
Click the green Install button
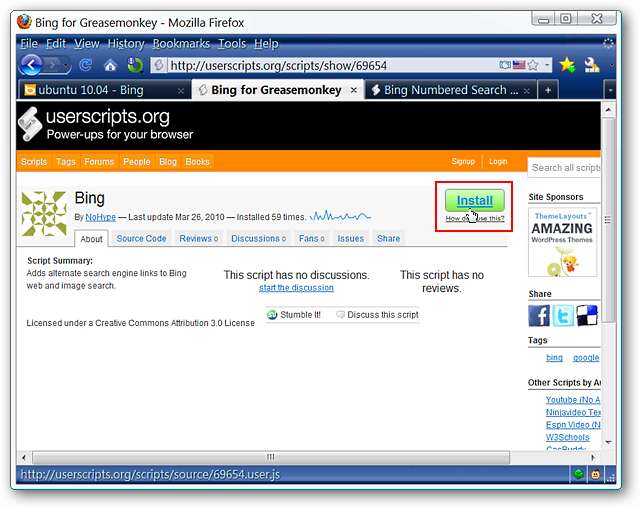(x=475, y=200)
